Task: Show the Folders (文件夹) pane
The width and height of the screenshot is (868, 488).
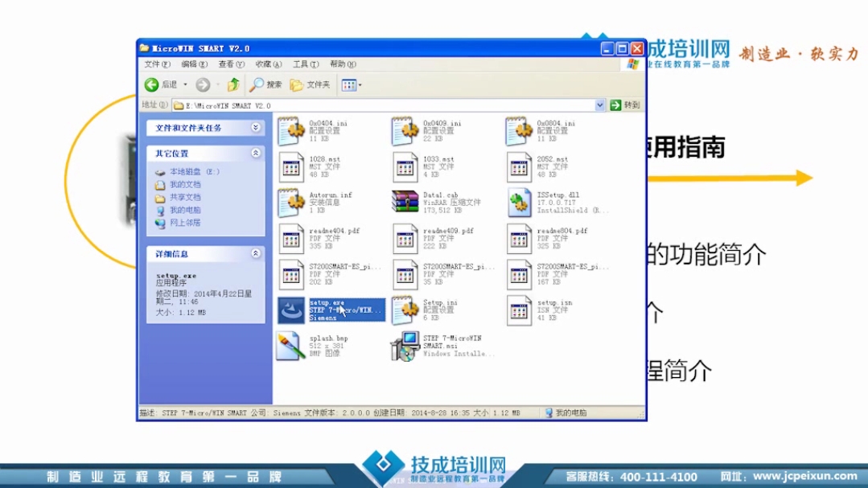Action: [x=310, y=84]
